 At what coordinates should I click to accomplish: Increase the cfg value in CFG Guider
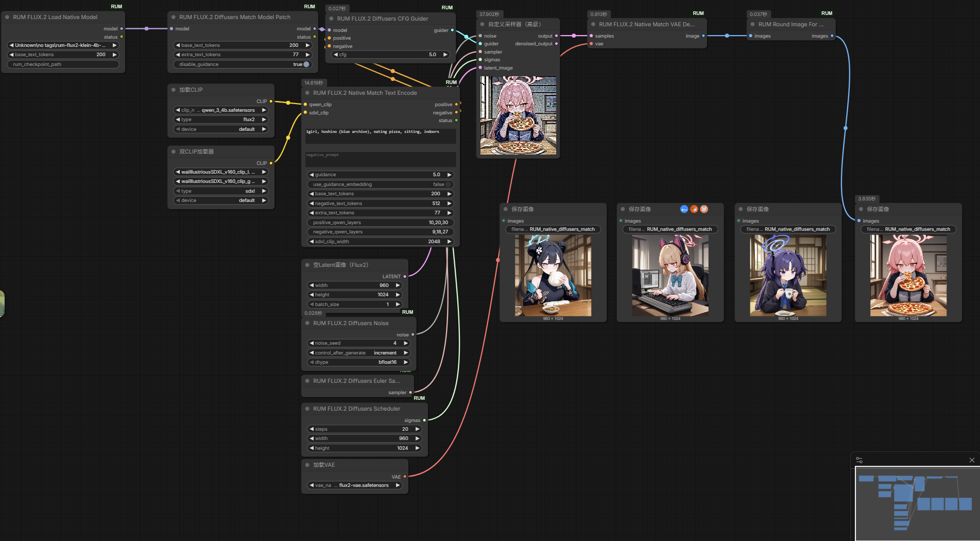pos(445,55)
